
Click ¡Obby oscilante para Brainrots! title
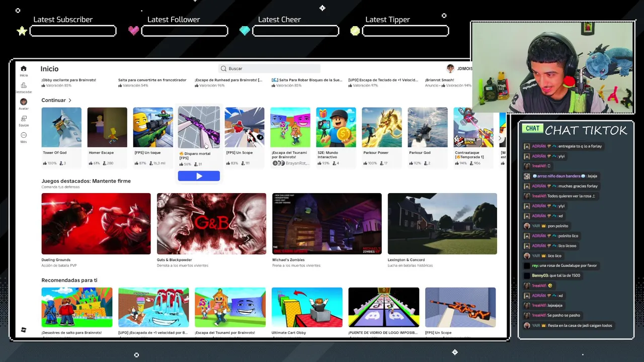click(69, 80)
